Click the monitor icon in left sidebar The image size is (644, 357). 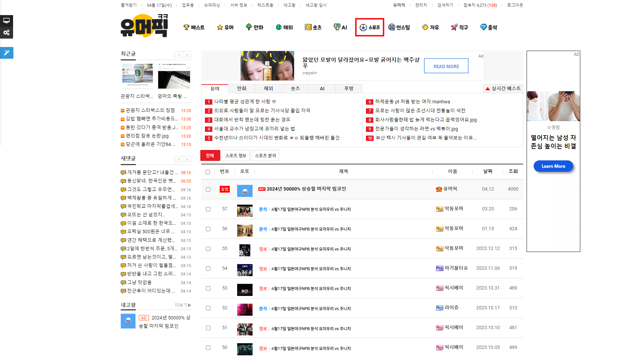pos(6,21)
